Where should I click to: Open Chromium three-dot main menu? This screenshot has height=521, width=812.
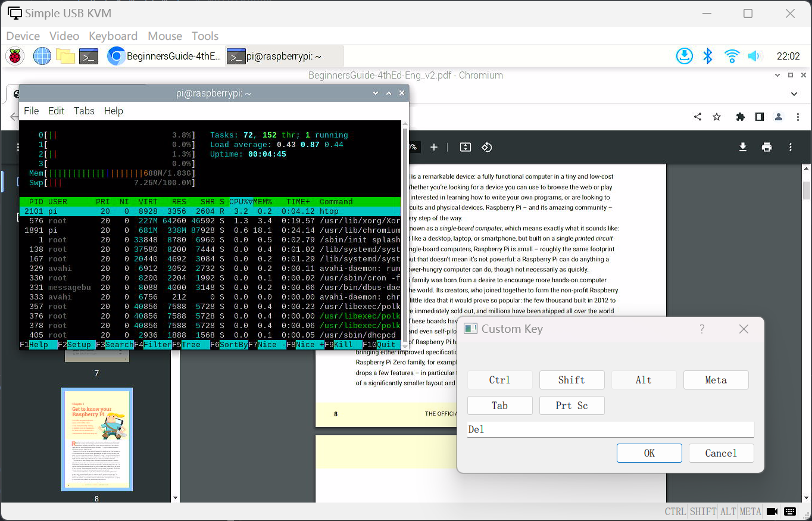[x=798, y=117]
